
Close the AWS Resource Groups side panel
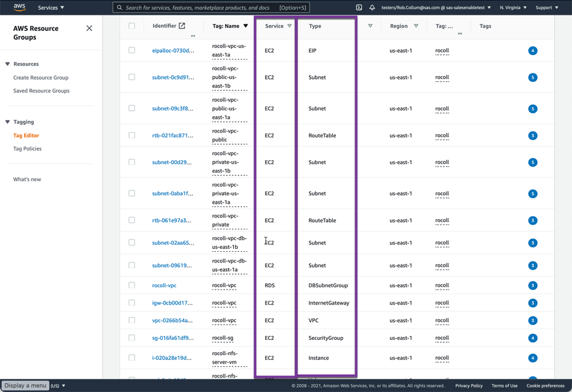point(89,29)
